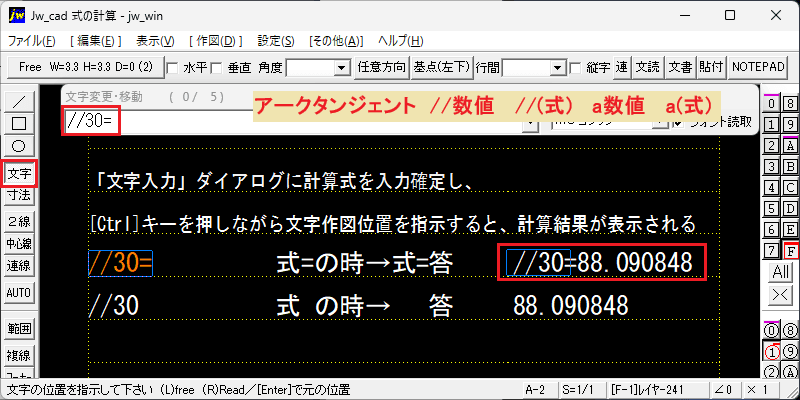Click the standalone 88.090848 result text
Screen dimensions: 800x400
point(570,306)
